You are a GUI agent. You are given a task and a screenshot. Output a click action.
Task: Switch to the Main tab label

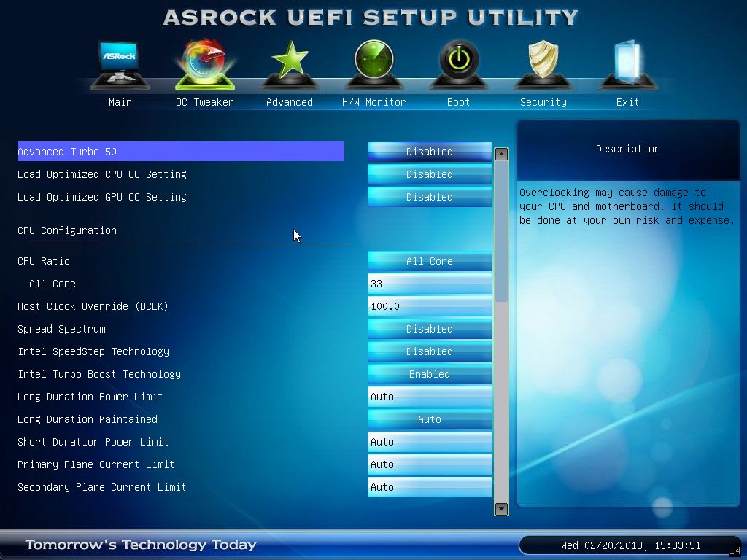(x=120, y=102)
